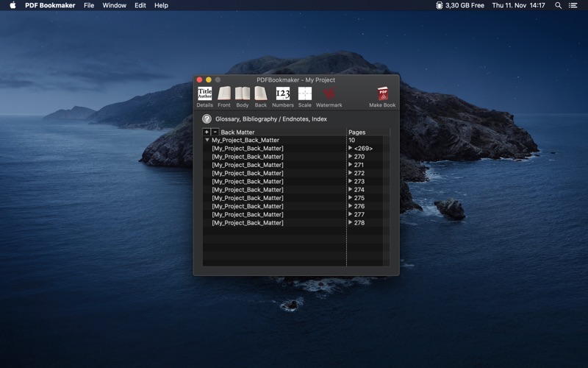Click the page number 278 cell

pos(359,223)
